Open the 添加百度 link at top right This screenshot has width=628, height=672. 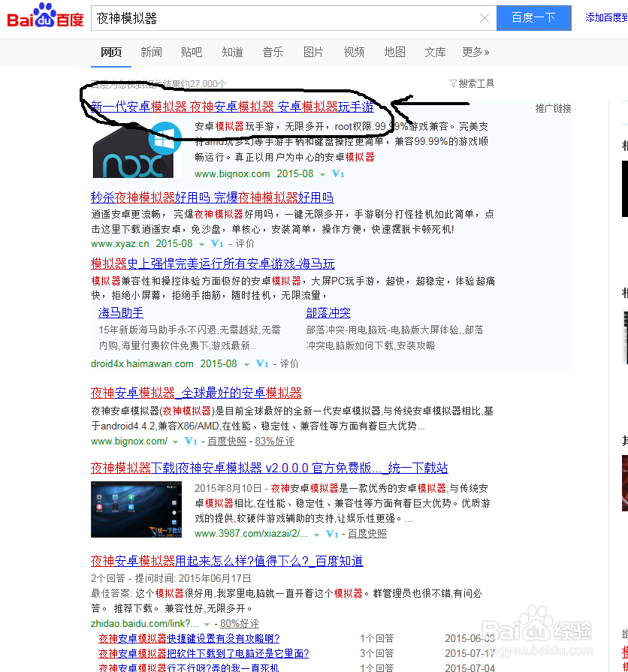pyautogui.click(x=606, y=17)
